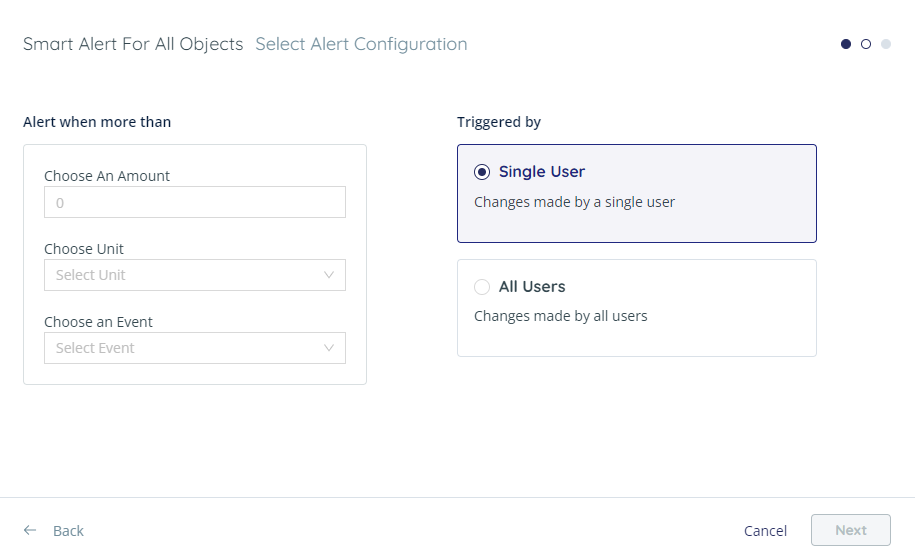
Task: Open the Select Unit dropdown
Action: [195, 275]
